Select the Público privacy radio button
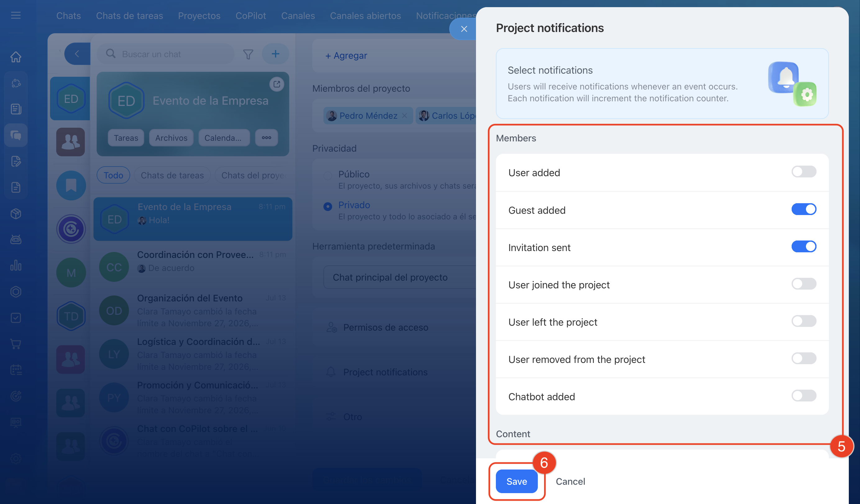The width and height of the screenshot is (860, 504). pyautogui.click(x=327, y=175)
